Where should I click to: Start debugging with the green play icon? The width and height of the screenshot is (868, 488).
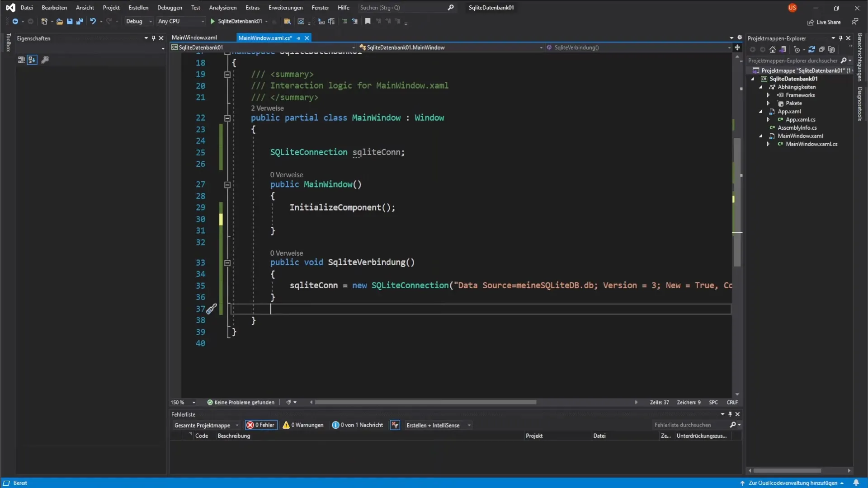[212, 21]
